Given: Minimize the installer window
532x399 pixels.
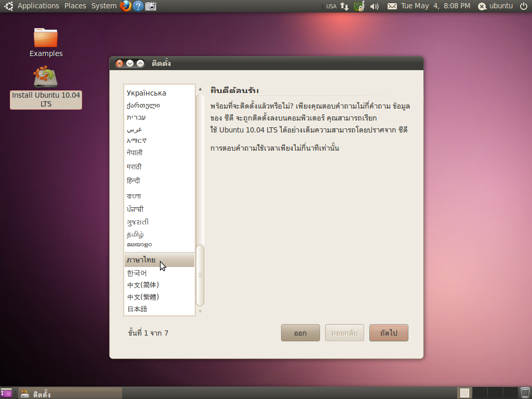Looking at the screenshot, I should [x=129, y=63].
